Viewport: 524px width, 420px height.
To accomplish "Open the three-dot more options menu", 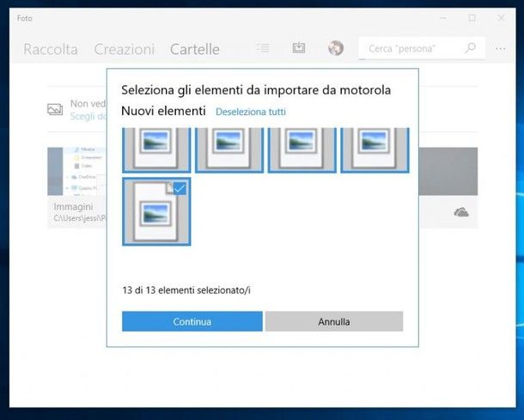I will pyautogui.click(x=501, y=49).
